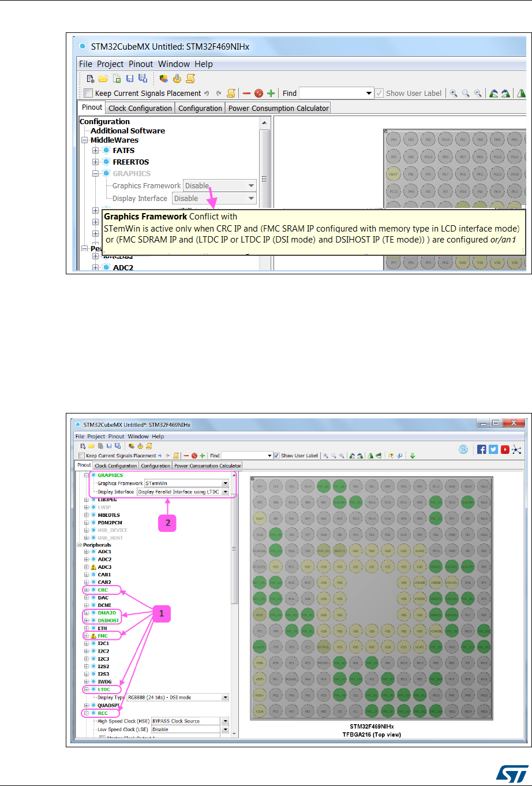Open the disabled Graphics Framework dropdown in upper window
This screenshot has width=532, height=786.
[x=220, y=186]
